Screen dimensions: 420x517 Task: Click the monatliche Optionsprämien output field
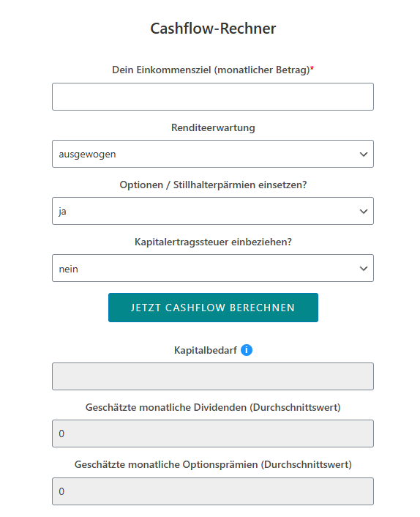click(213, 491)
